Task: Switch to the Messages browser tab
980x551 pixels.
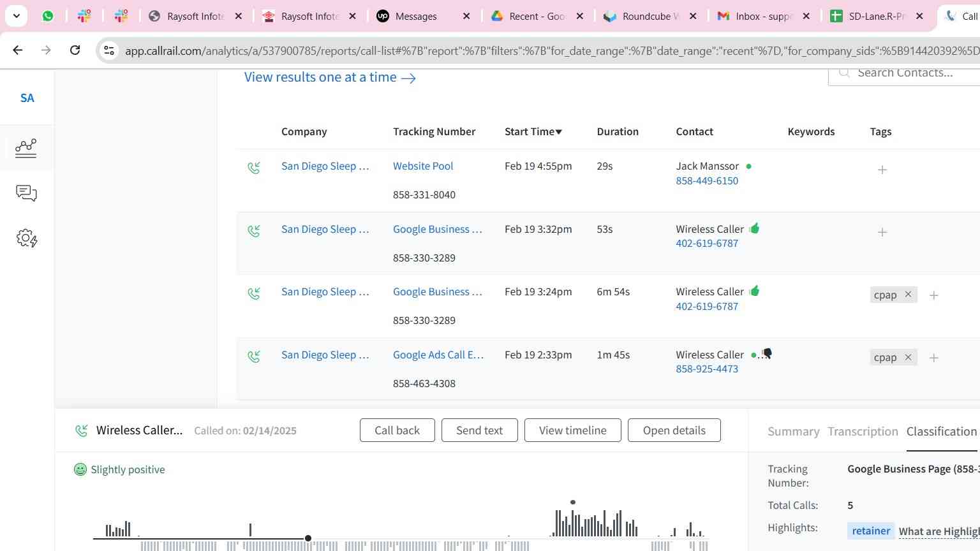Action: (x=424, y=16)
